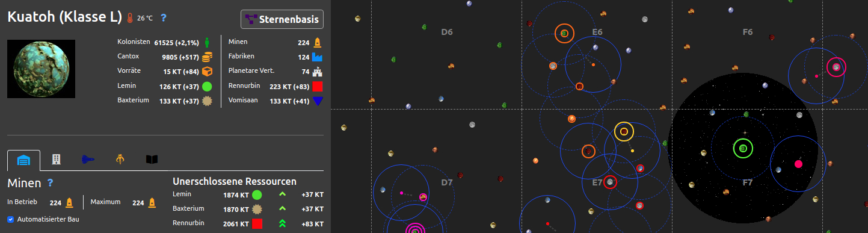Click Kolonisten value 61525 (+2,1%)

coord(176,43)
